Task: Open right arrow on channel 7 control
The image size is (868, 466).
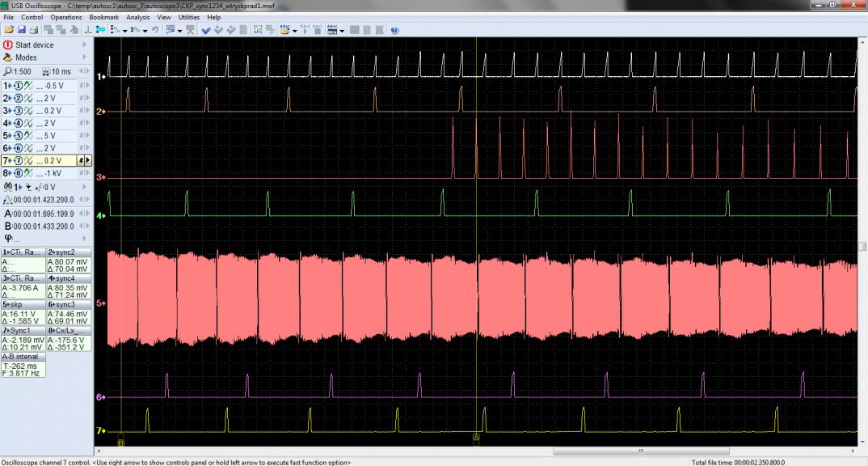Action: pos(87,161)
